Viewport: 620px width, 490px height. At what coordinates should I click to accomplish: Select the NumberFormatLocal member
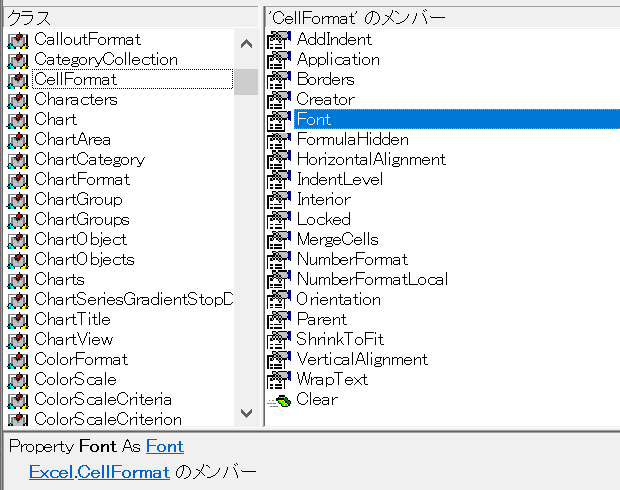point(372,279)
